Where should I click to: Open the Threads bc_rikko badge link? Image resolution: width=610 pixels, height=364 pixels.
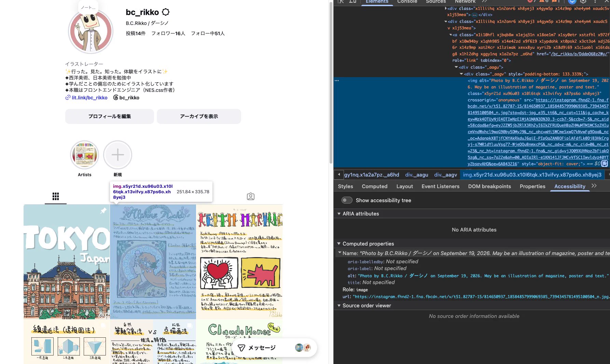click(126, 98)
